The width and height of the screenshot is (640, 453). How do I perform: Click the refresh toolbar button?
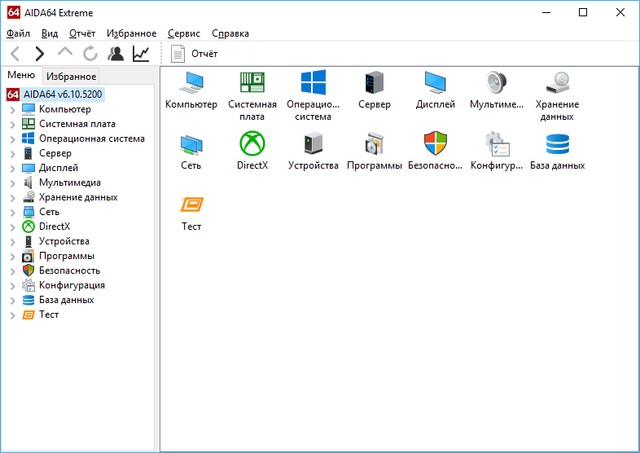pyautogui.click(x=91, y=53)
